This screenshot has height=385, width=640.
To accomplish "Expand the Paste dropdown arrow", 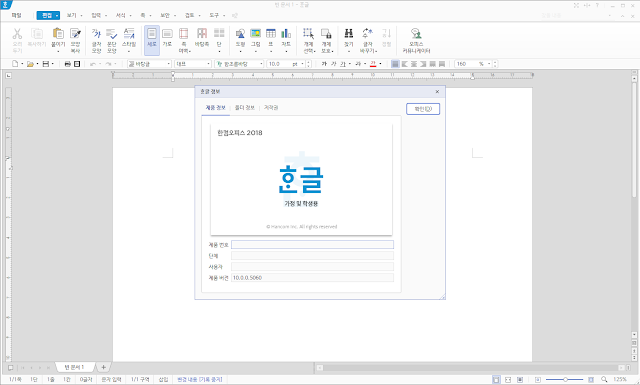I will click(x=58, y=51).
